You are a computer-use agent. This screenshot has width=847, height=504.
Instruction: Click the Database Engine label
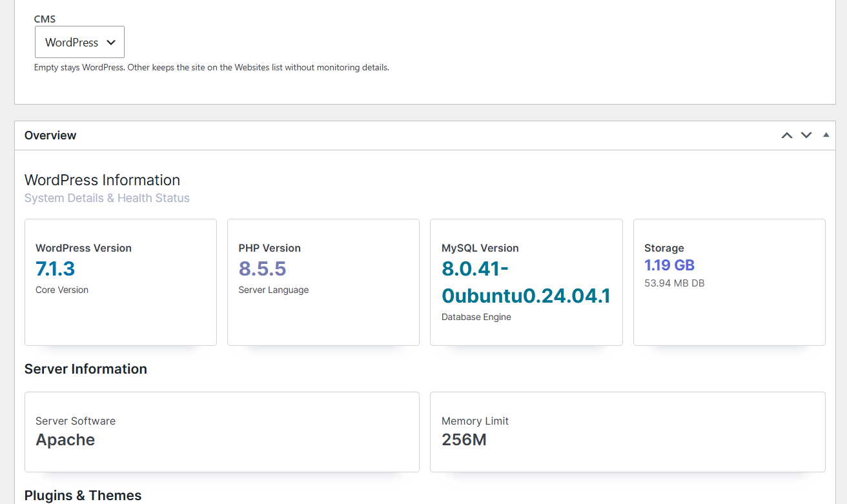point(476,317)
